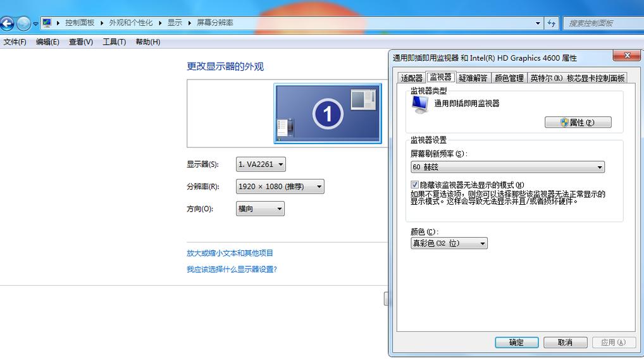Open the 颜色 真彩色(32 位) dropdown

(x=449, y=243)
